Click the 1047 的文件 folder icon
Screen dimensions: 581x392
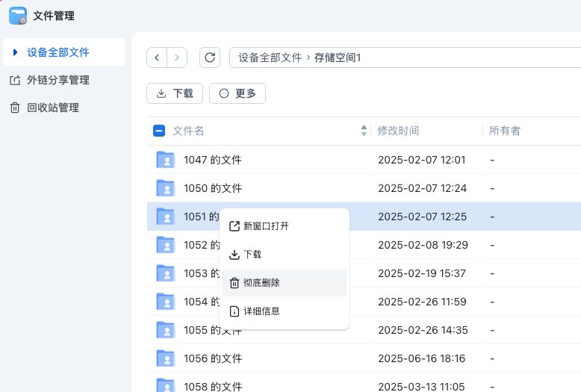coord(165,160)
